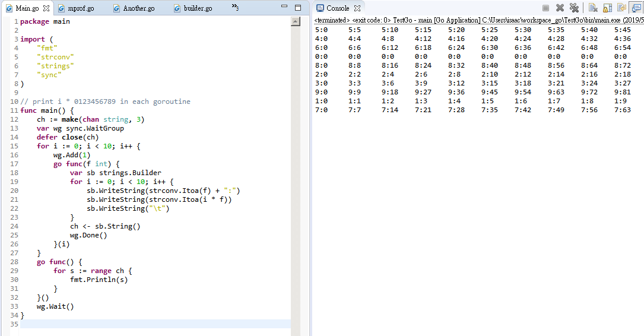
Task: Minimize the editor pane
Action: pyautogui.click(x=283, y=7)
